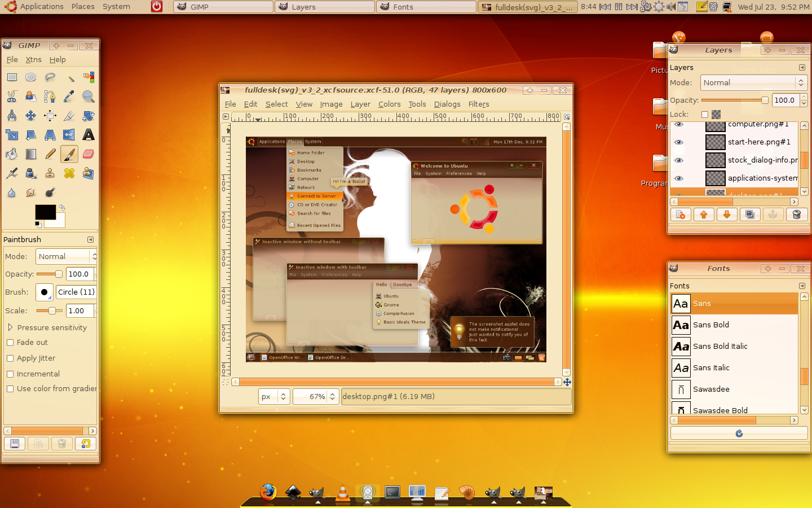Select the Scissors Select tool

pos(12,97)
